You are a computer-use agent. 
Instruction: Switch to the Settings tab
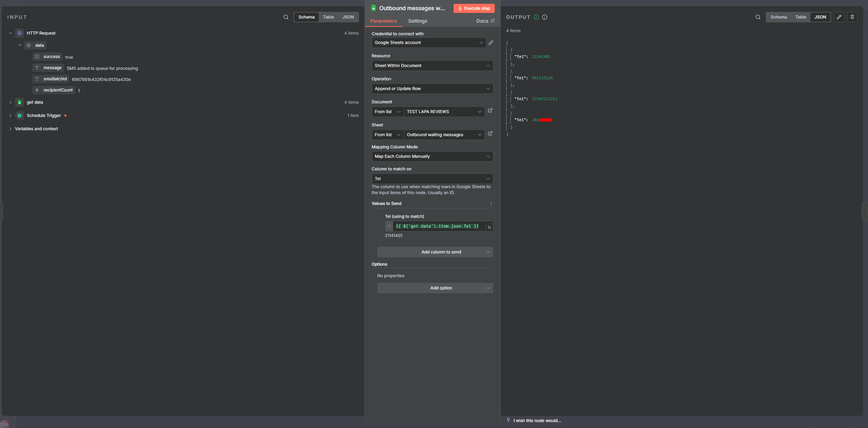tap(417, 21)
